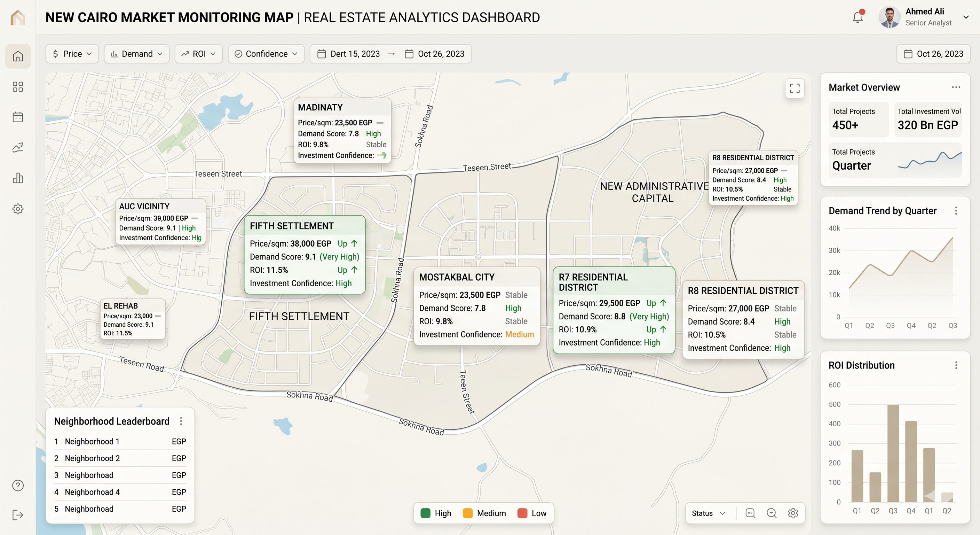
Task: Open the Price filter dropdown
Action: point(72,54)
